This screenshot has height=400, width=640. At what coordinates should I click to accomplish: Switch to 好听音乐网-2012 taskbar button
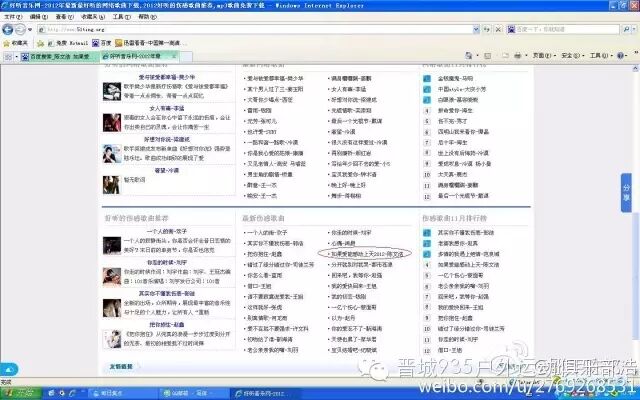(266, 393)
